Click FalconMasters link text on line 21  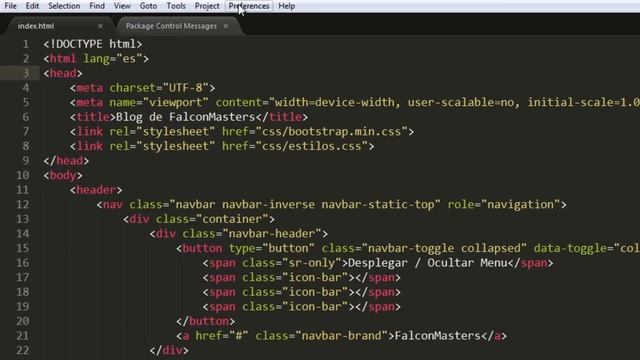tap(438, 336)
